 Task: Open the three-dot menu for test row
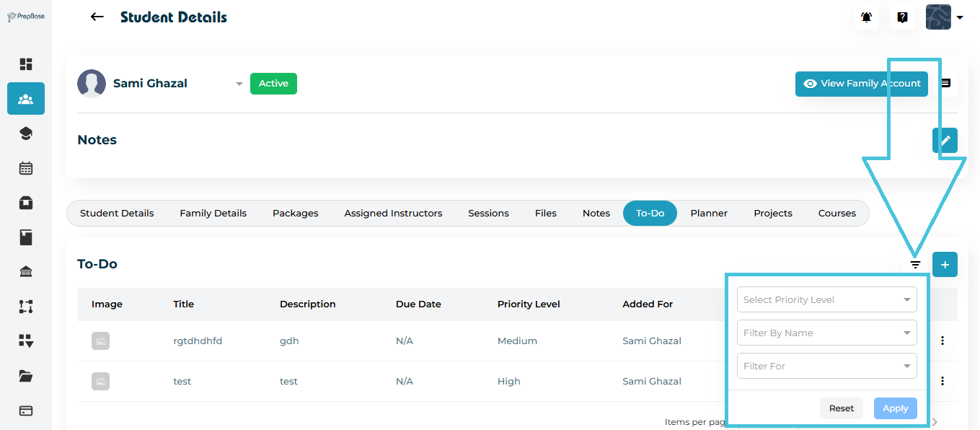(942, 381)
